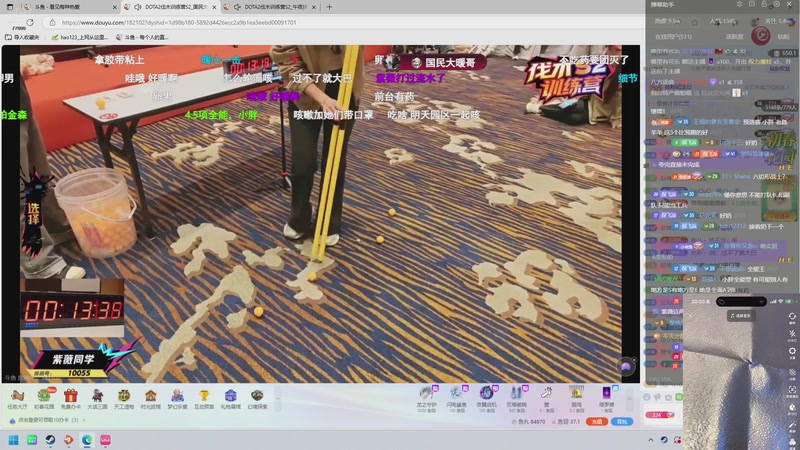
Task: Select 在线用户(511) tab in danmaku panel
Action: coord(673,37)
